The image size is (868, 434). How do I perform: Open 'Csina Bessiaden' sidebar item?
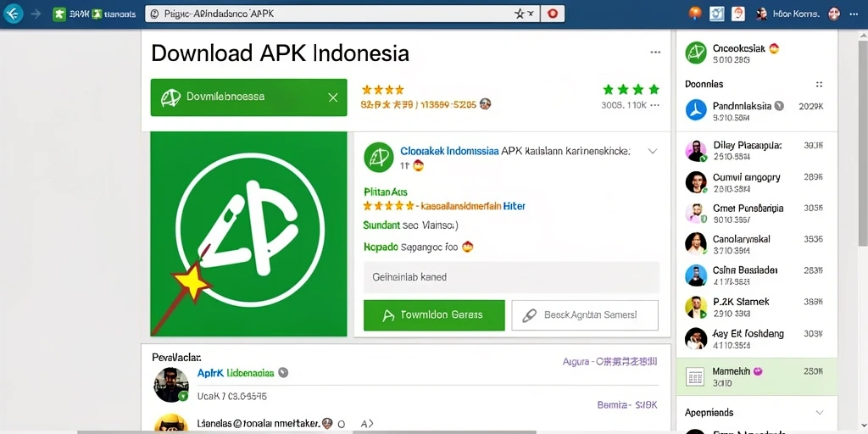[757, 275]
